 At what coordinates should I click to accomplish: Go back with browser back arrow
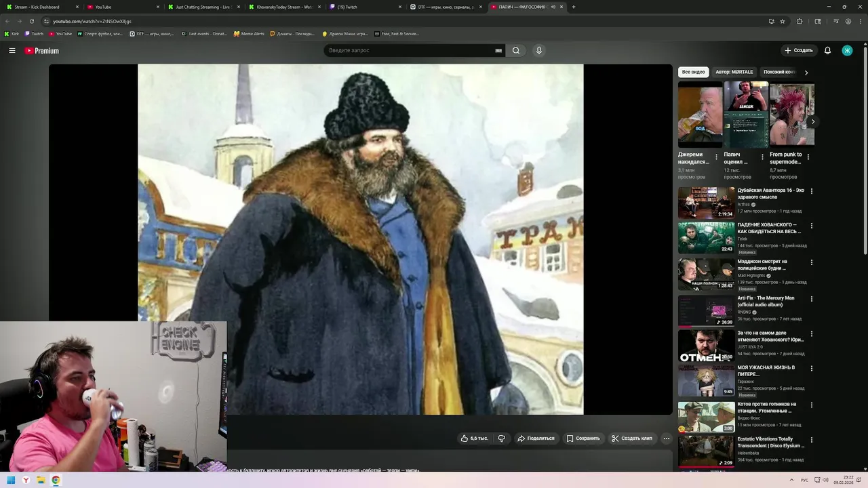pos(7,21)
